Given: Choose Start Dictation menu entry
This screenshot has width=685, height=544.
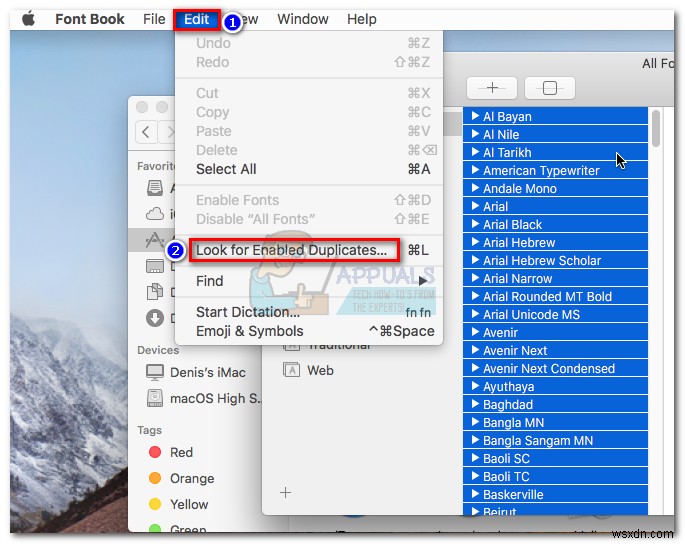Looking at the screenshot, I should [309, 312].
